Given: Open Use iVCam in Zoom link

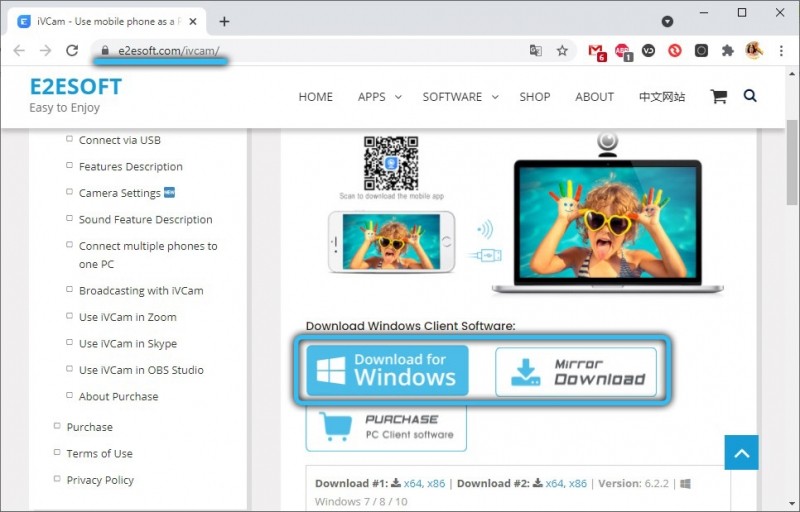Looking at the screenshot, I should point(128,317).
